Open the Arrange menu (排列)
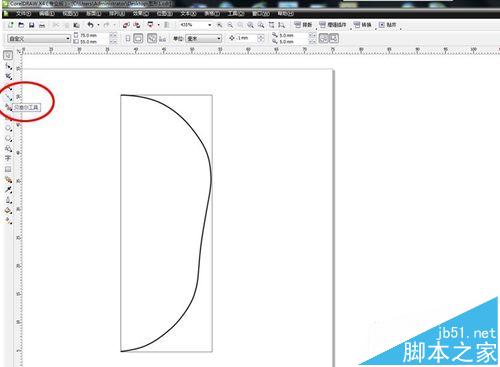 point(117,14)
